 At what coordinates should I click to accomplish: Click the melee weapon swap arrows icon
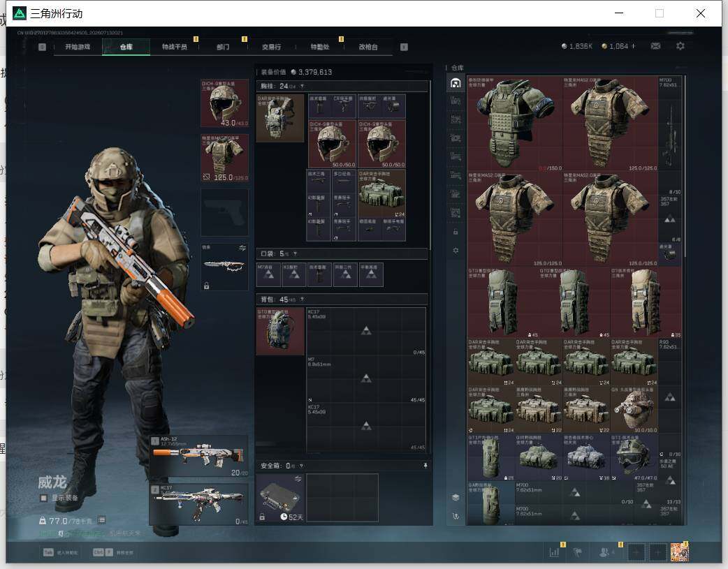[242, 249]
